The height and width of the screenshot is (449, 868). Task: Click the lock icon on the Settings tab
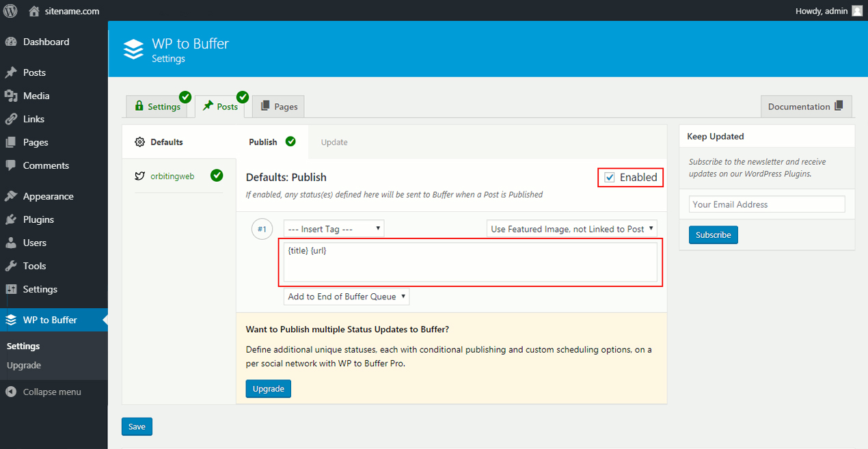139,106
